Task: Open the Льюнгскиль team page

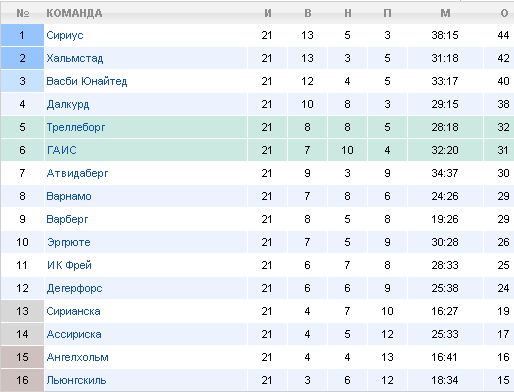Action: pos(76,380)
